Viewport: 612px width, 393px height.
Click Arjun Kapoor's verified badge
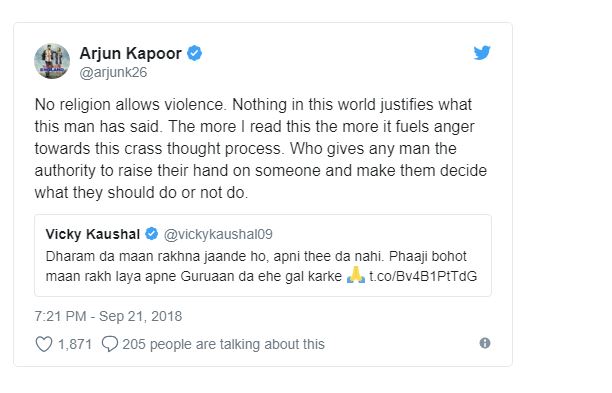(194, 53)
